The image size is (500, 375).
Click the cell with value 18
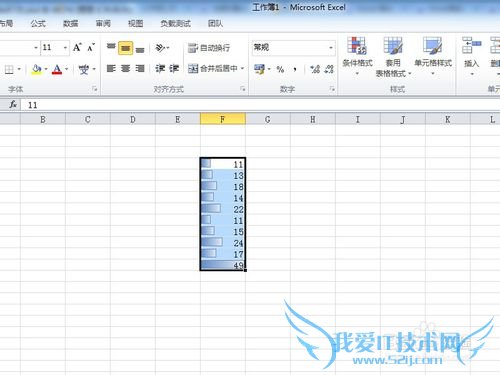click(x=223, y=187)
